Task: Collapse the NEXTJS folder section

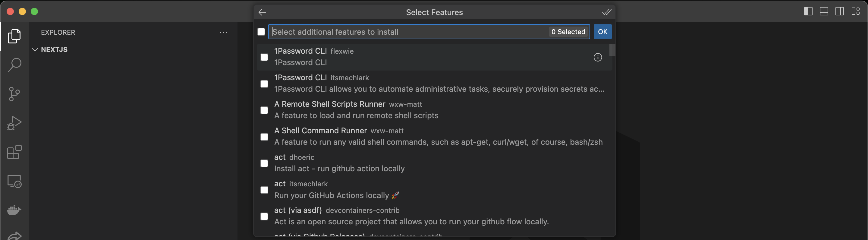Action: [x=35, y=49]
